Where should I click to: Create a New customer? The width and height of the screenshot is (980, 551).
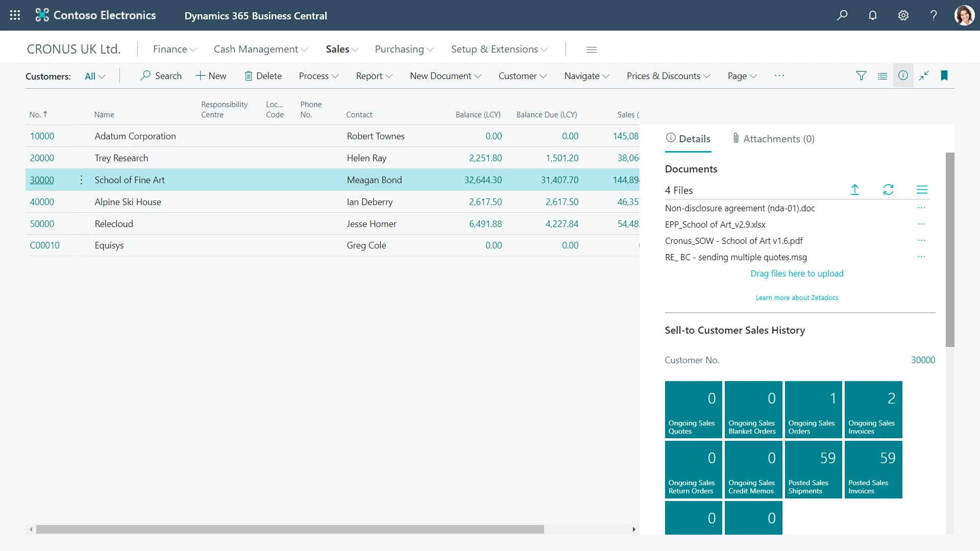(x=211, y=76)
